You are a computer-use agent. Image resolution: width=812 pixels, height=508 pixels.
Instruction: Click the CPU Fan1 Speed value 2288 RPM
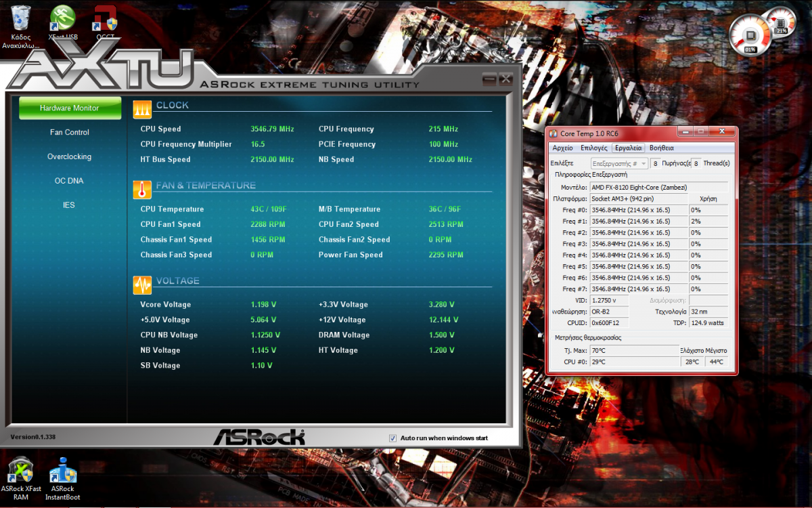point(268,224)
